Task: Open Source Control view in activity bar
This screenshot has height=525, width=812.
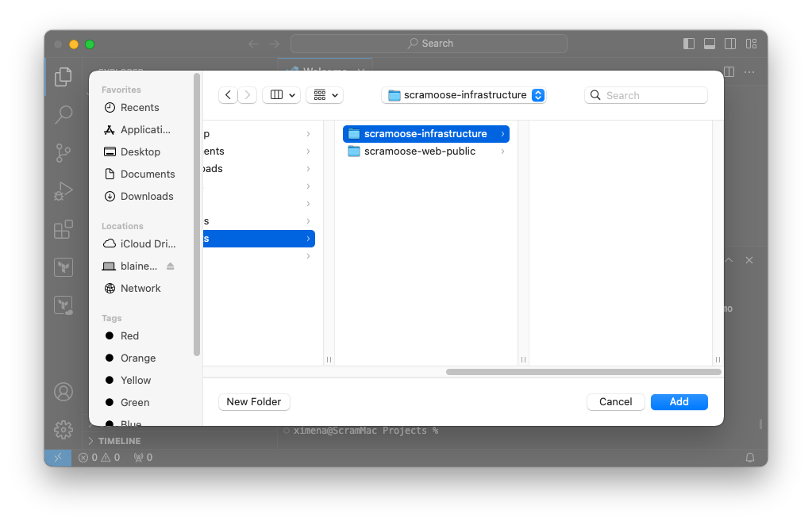Action: click(63, 152)
